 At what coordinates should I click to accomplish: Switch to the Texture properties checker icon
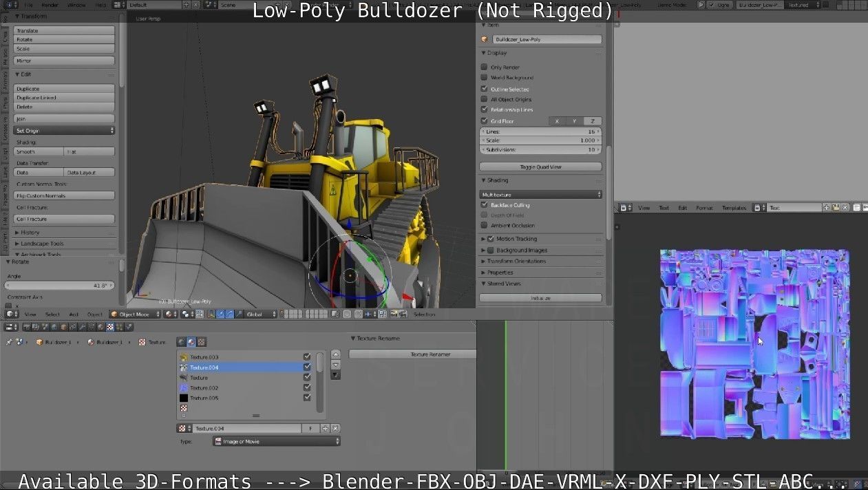tap(110, 326)
